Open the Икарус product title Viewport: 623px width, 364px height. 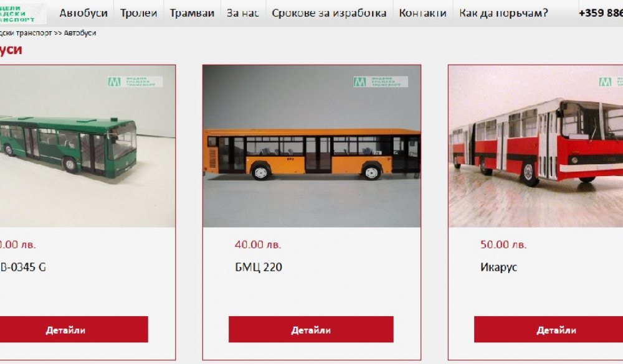[x=498, y=267]
